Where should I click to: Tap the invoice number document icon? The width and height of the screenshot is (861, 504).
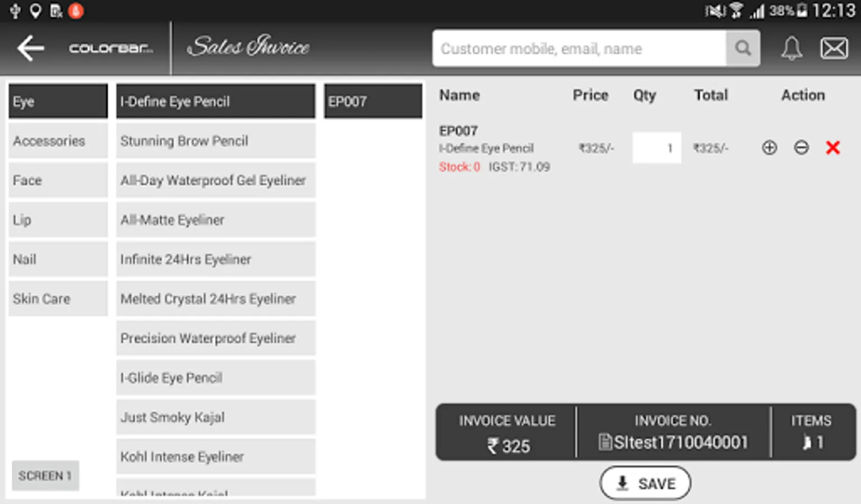605,442
